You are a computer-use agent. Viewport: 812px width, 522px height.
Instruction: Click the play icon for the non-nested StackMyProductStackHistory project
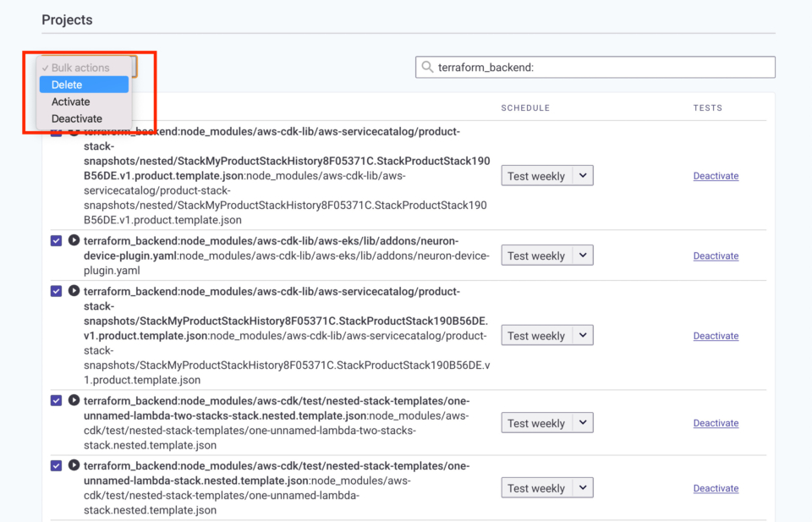[x=74, y=291]
